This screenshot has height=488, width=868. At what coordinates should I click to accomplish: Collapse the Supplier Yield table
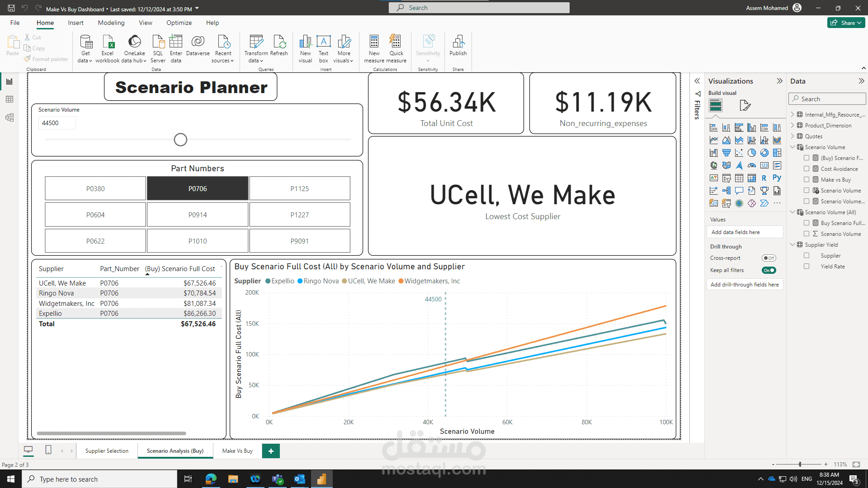[793, 244]
